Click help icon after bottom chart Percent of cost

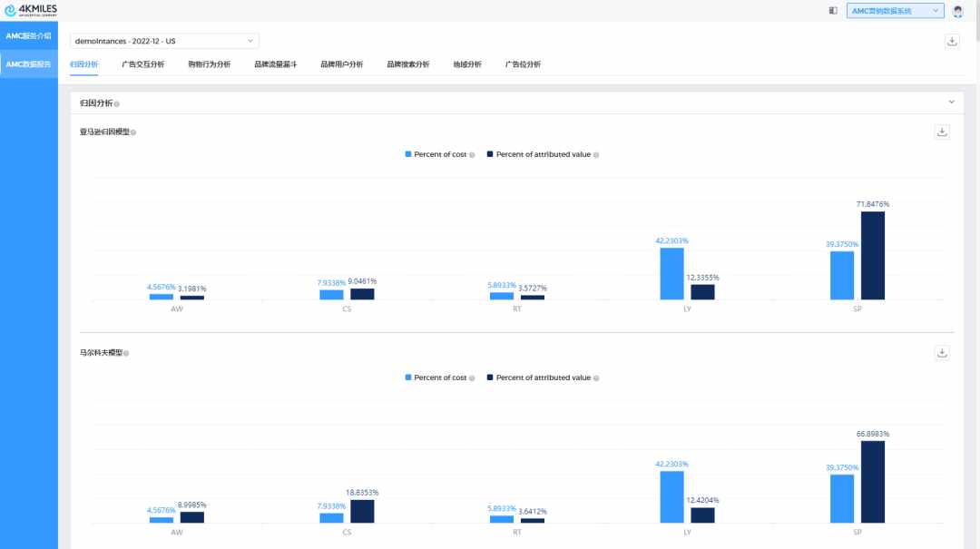click(x=472, y=378)
